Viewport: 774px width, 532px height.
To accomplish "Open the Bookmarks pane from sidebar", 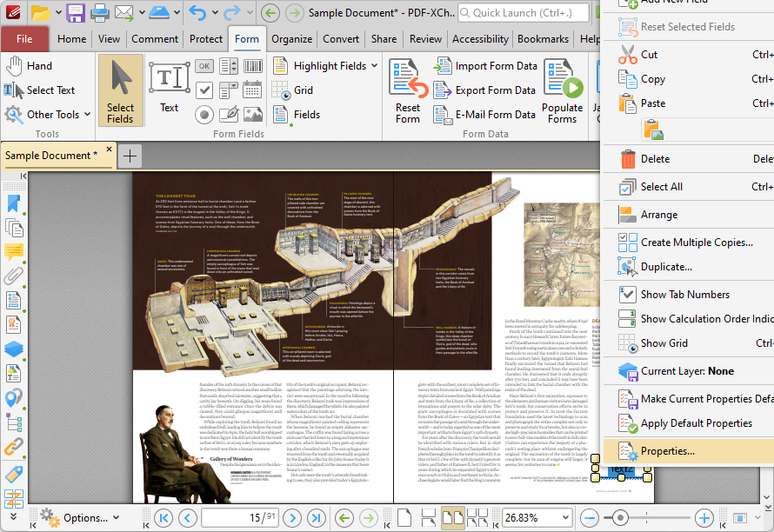I will (13, 203).
